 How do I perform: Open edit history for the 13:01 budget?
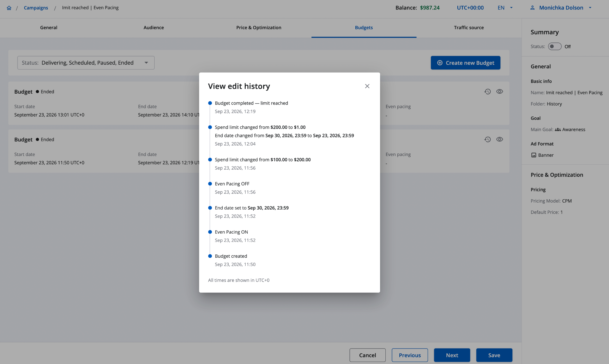pyautogui.click(x=487, y=92)
